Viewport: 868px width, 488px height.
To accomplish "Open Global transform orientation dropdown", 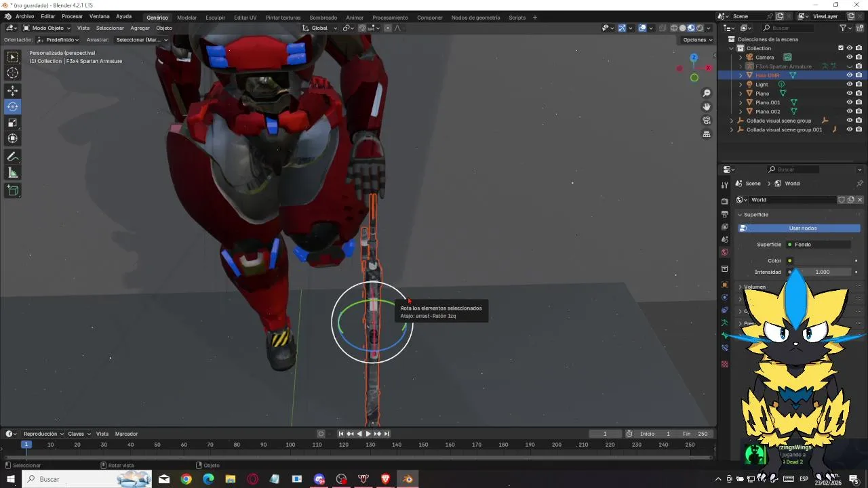I will click(x=319, y=28).
